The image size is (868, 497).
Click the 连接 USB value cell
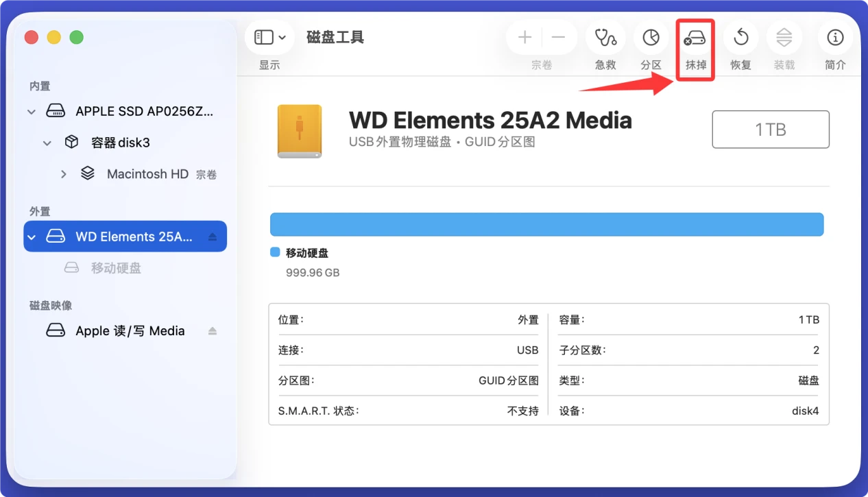[527, 350]
